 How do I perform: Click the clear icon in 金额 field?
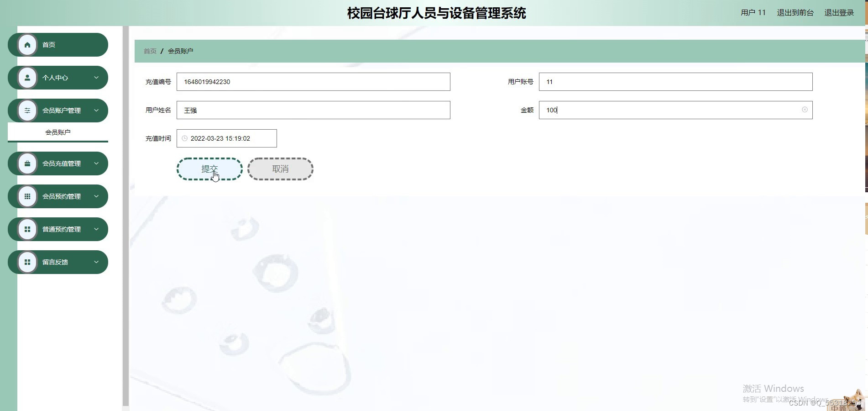tap(804, 110)
